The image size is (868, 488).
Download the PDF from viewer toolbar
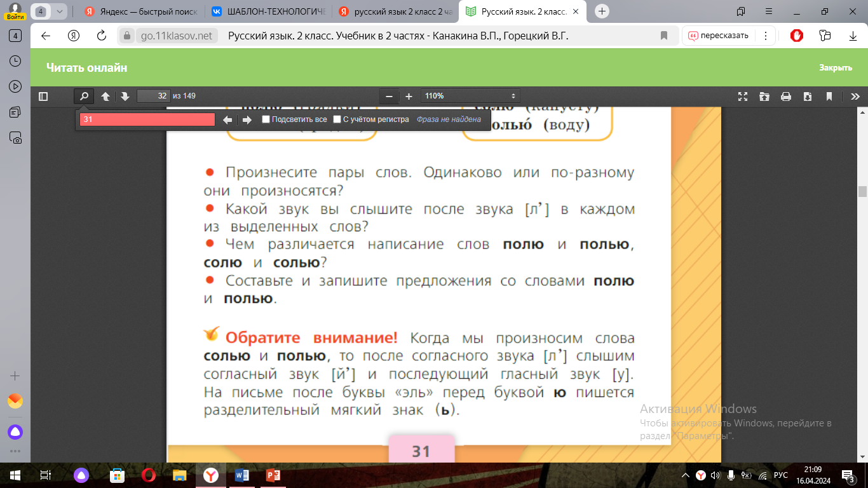[x=808, y=97]
